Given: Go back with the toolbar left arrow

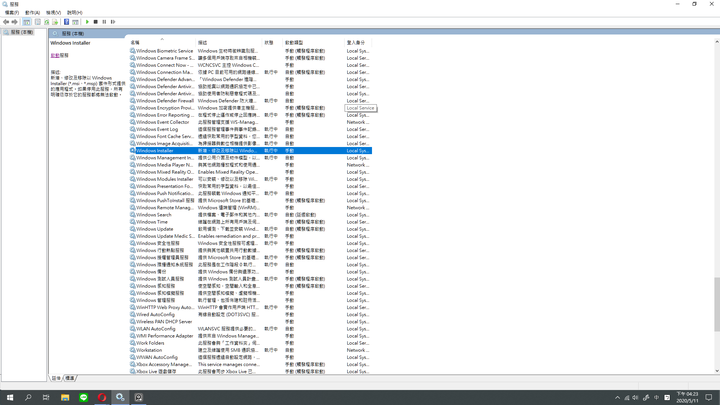Looking at the screenshot, I should [6, 22].
